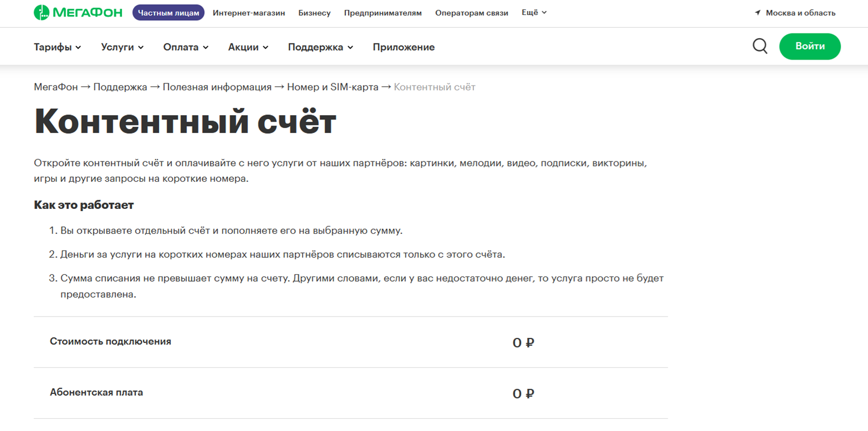Click the Стоимость подключения row label
This screenshot has height=431, width=868.
click(111, 341)
